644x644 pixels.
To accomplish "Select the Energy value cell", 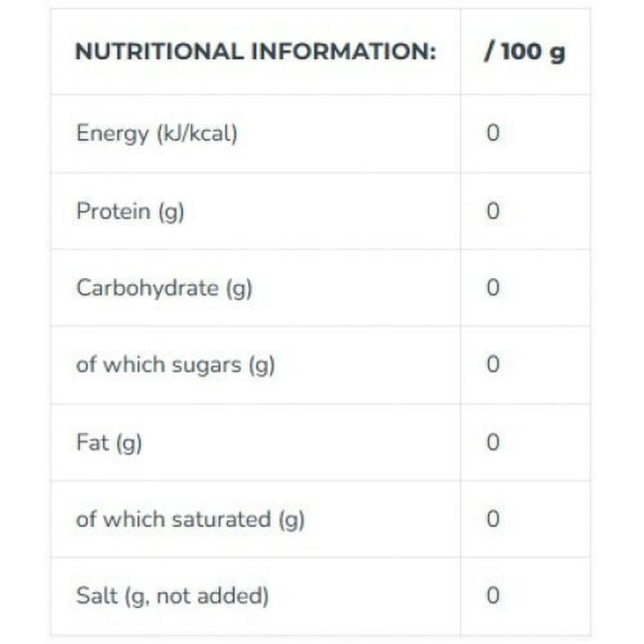I will point(526,133).
